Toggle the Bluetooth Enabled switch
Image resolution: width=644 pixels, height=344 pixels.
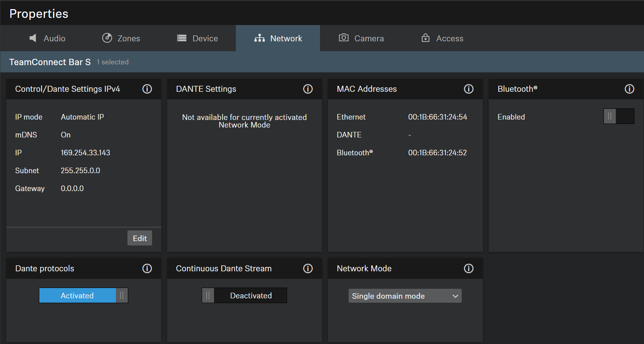[x=619, y=116]
